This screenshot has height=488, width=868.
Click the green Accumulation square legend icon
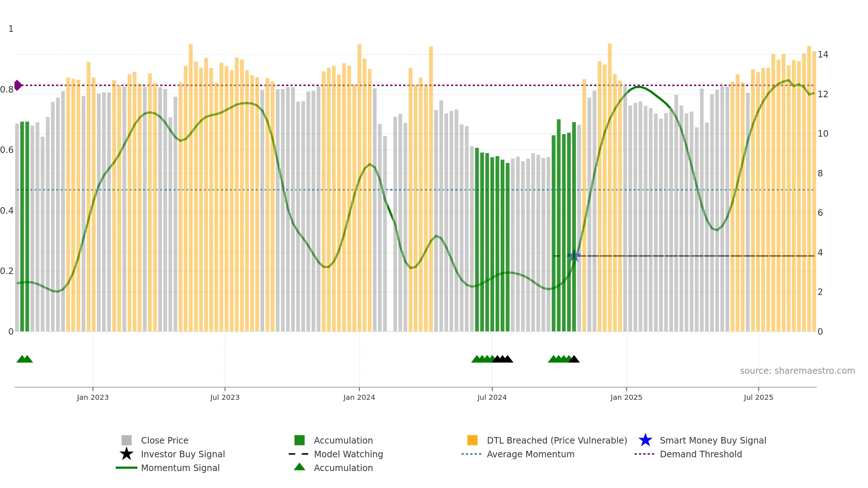coord(299,440)
